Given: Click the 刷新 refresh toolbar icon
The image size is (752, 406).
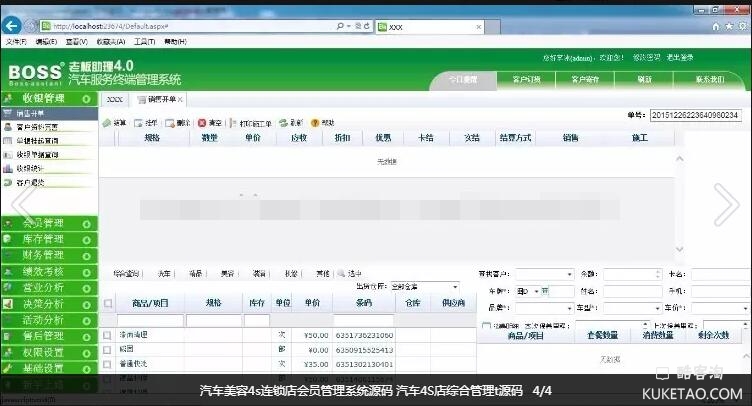Looking at the screenshot, I should [283, 123].
